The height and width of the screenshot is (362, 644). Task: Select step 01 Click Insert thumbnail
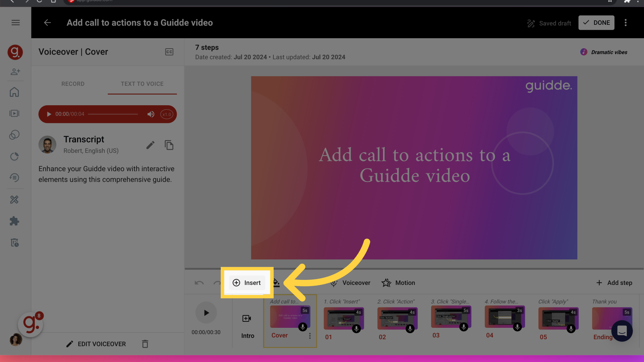coord(344,318)
